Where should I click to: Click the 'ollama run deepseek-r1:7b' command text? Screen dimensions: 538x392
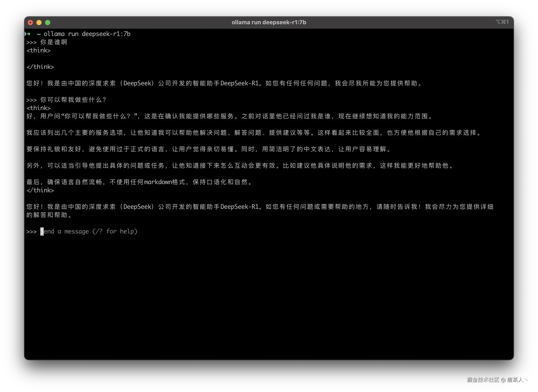click(87, 34)
